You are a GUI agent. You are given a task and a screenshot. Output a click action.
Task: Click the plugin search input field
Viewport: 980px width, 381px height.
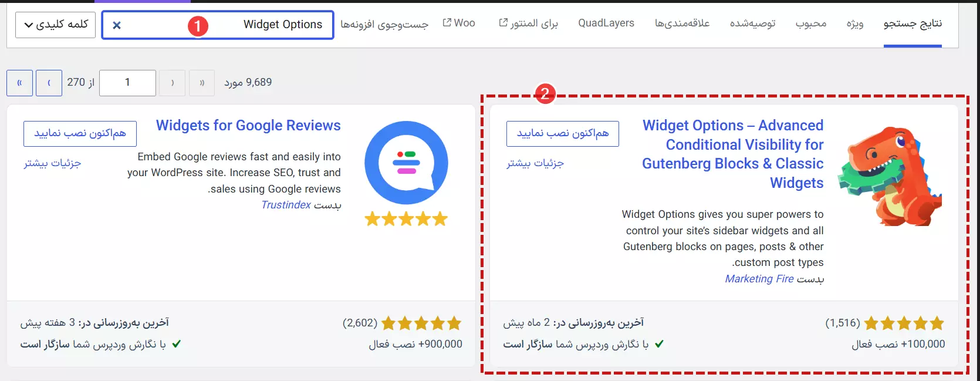[x=218, y=25]
